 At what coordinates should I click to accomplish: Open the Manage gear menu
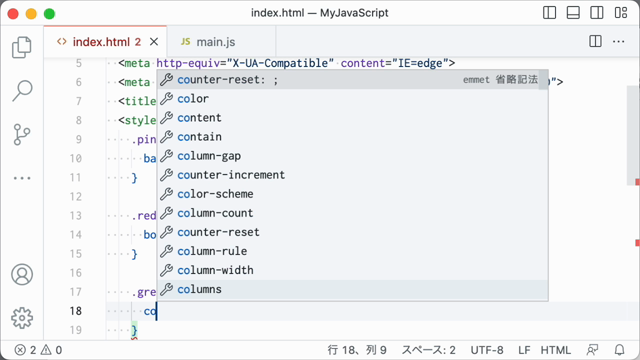pos(22,318)
